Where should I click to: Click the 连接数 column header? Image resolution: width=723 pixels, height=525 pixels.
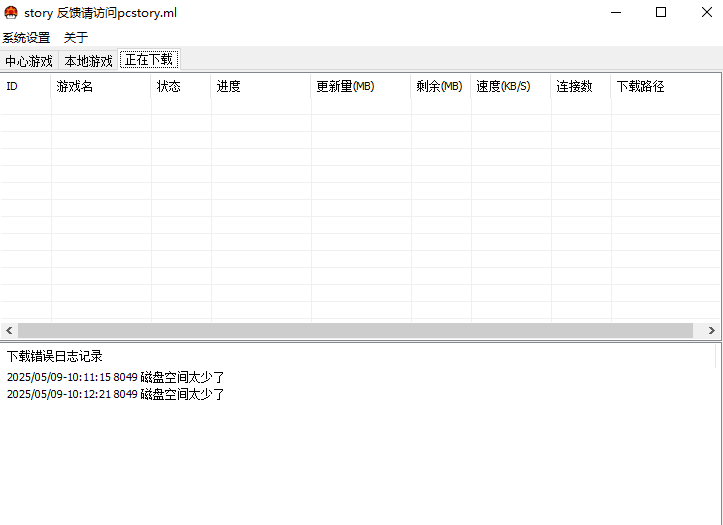(581, 86)
